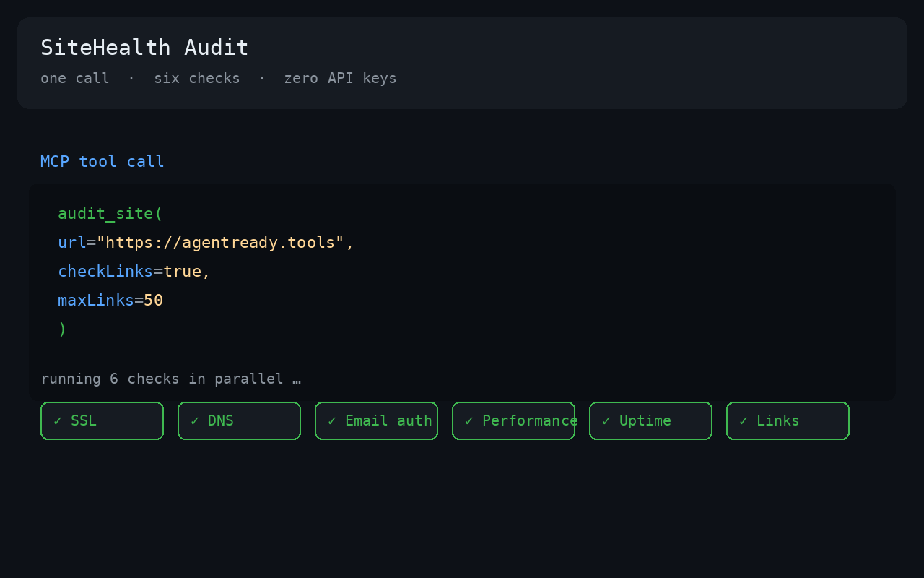Click "running 6 checks in parallel" status text
This screenshot has height=578, width=924.
(x=171, y=379)
